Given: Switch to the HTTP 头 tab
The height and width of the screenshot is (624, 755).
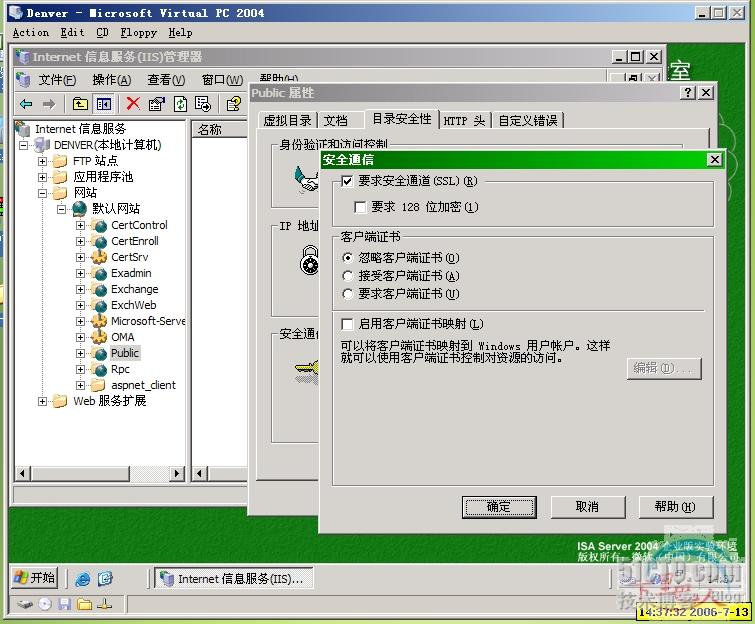Looking at the screenshot, I should (x=465, y=120).
